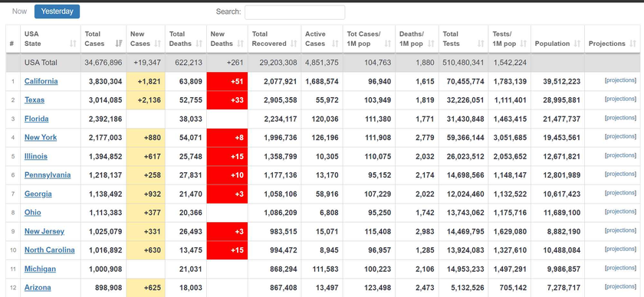The width and height of the screenshot is (644, 297).
Task: Open the California state link
Action: click(x=41, y=81)
